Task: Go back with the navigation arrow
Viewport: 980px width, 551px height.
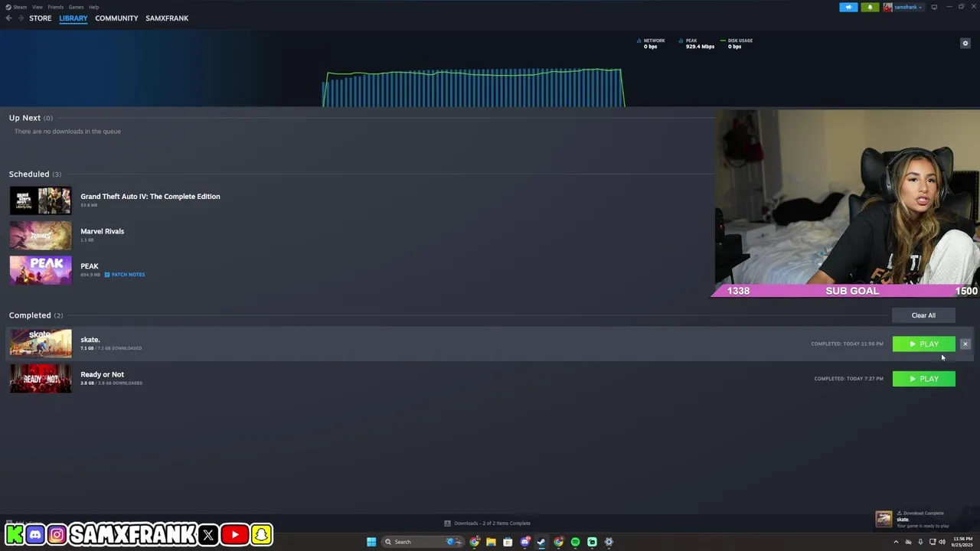Action: (x=8, y=18)
